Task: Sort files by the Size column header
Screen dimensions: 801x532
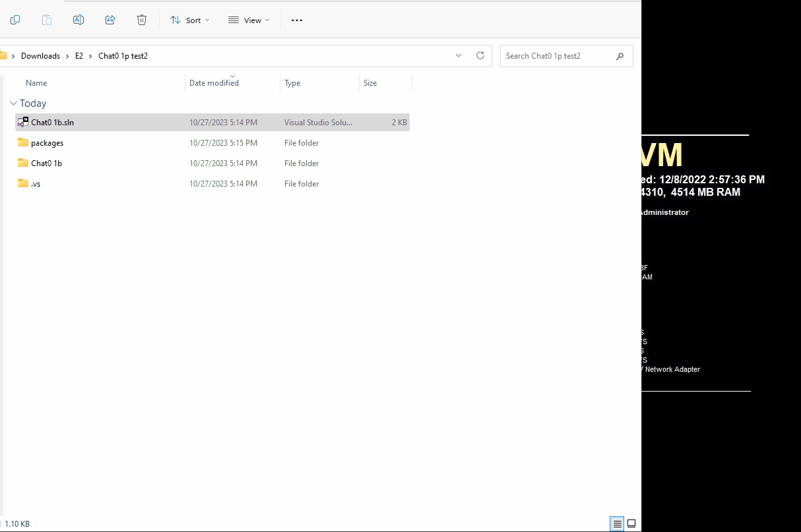Action: point(370,82)
